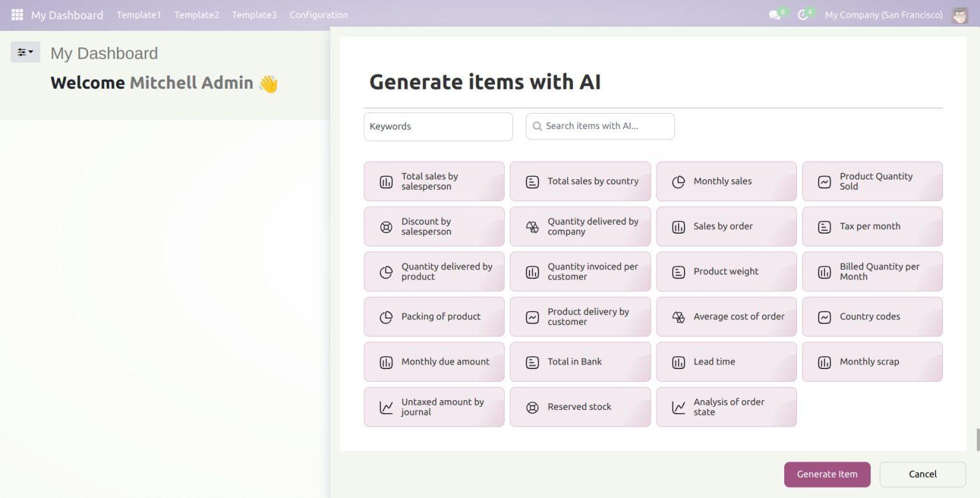Click the Reserved stock lifebuoy icon
Screen dimensions: 980x498
coord(532,407)
